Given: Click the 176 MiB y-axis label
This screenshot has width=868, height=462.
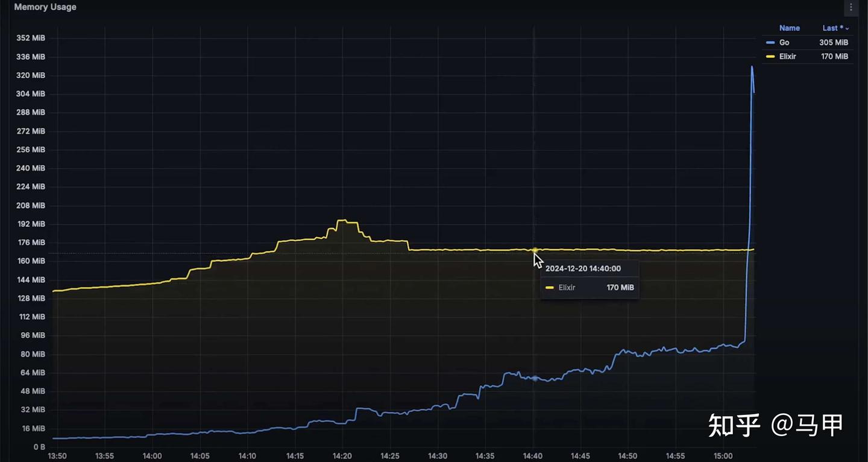Looking at the screenshot, I should (31, 242).
